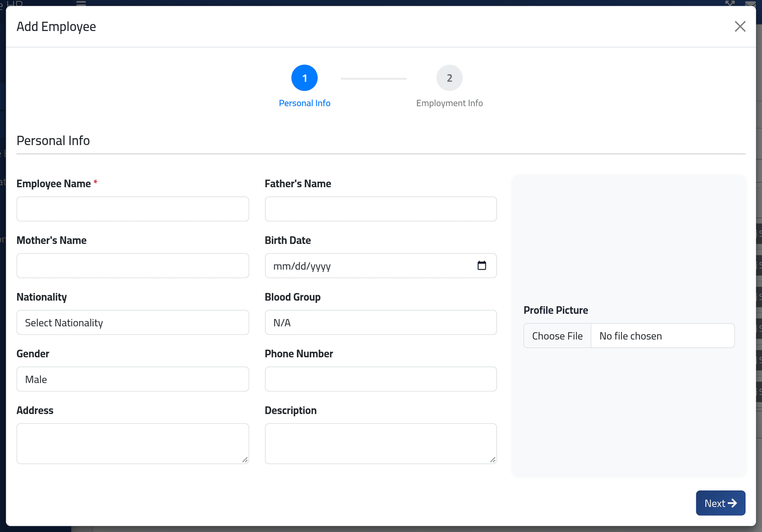Focus the Birth Date mm/dd/yyyy field
The width and height of the screenshot is (762, 532).
381,265
